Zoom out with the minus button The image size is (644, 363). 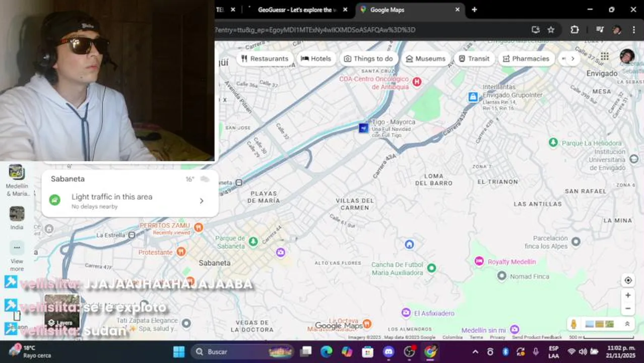[x=628, y=308]
